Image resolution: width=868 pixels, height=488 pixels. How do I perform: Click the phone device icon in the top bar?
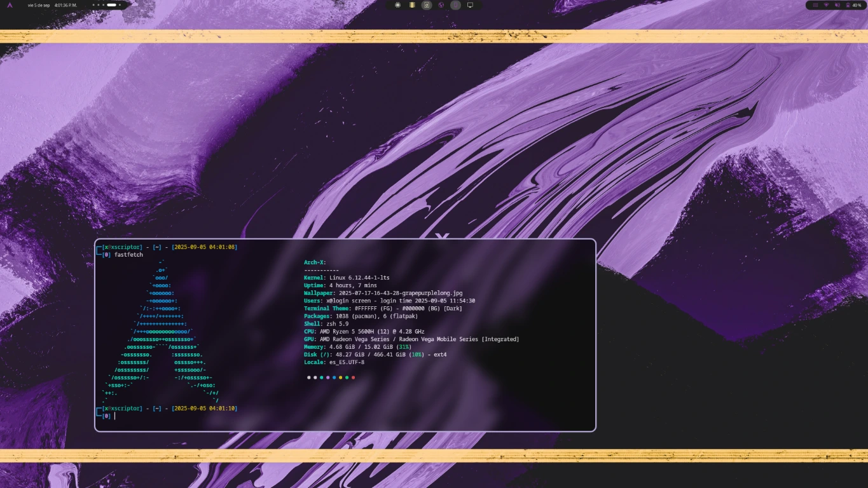click(456, 5)
